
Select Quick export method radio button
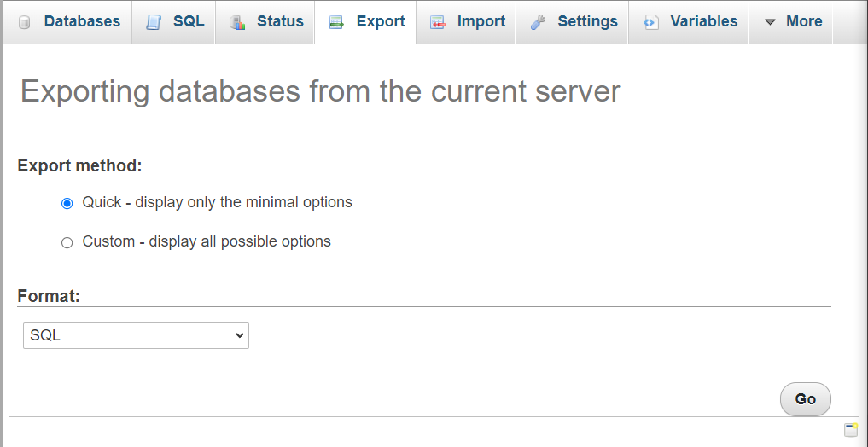pos(67,204)
